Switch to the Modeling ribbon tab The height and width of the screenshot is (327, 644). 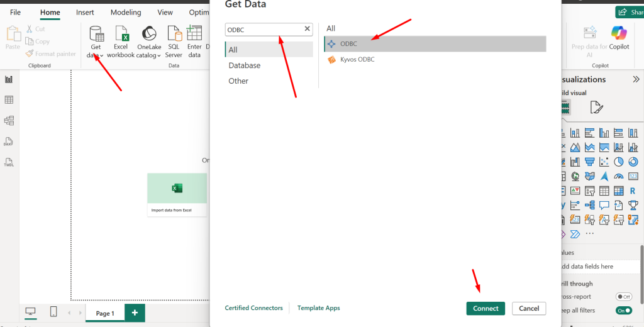pos(126,13)
